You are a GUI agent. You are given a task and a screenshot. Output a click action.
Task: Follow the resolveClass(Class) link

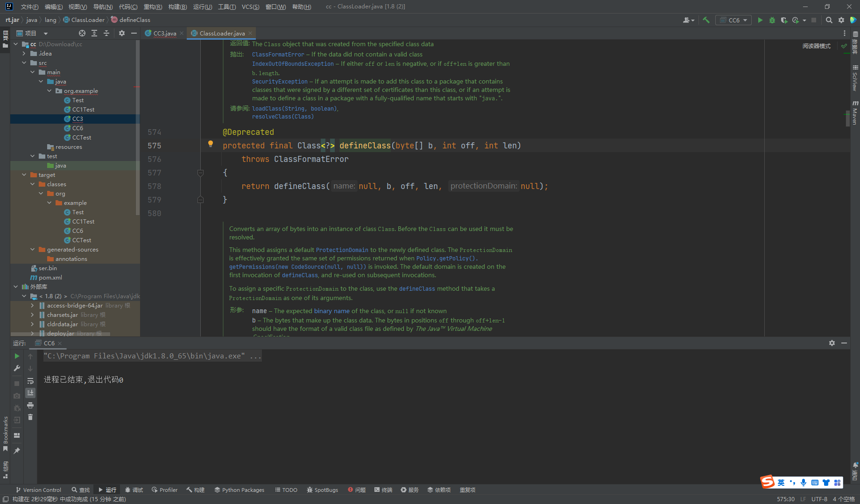[x=283, y=117]
